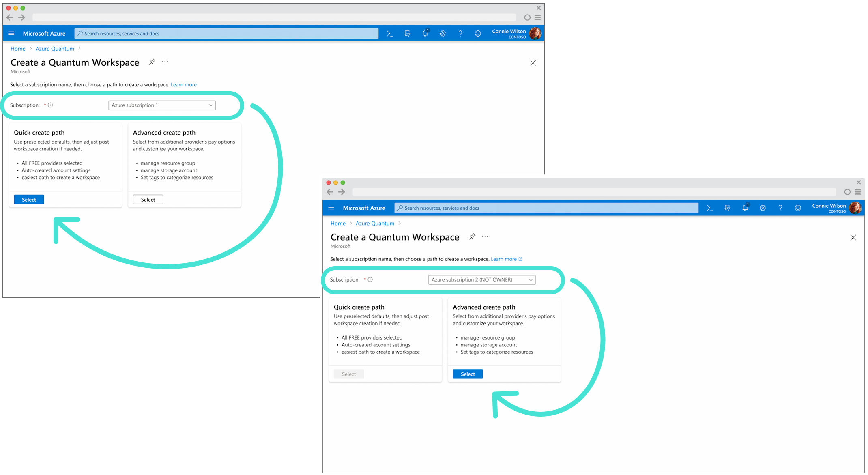The height and width of the screenshot is (475, 868).
Task: Open Cloud Shell icon in top window
Action: 389,34
